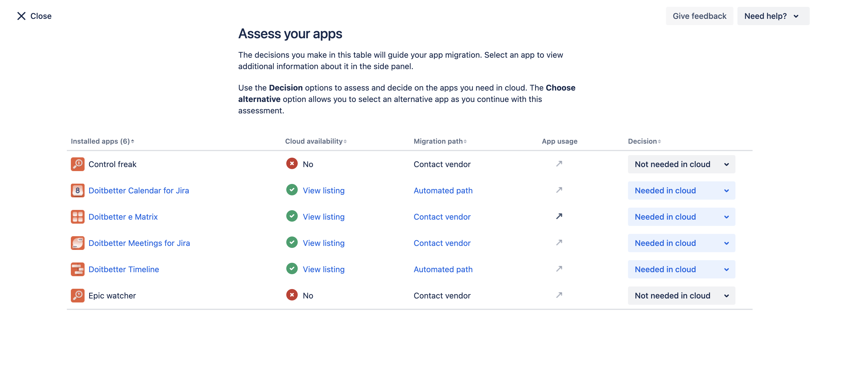
Task: Open Epic watcher decision dropdown
Action: click(681, 295)
